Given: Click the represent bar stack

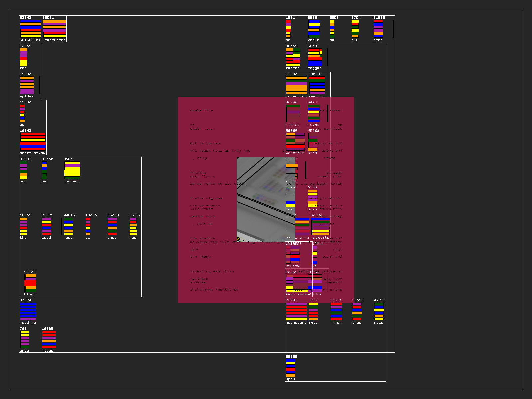Looking at the screenshot, I should [296, 311].
